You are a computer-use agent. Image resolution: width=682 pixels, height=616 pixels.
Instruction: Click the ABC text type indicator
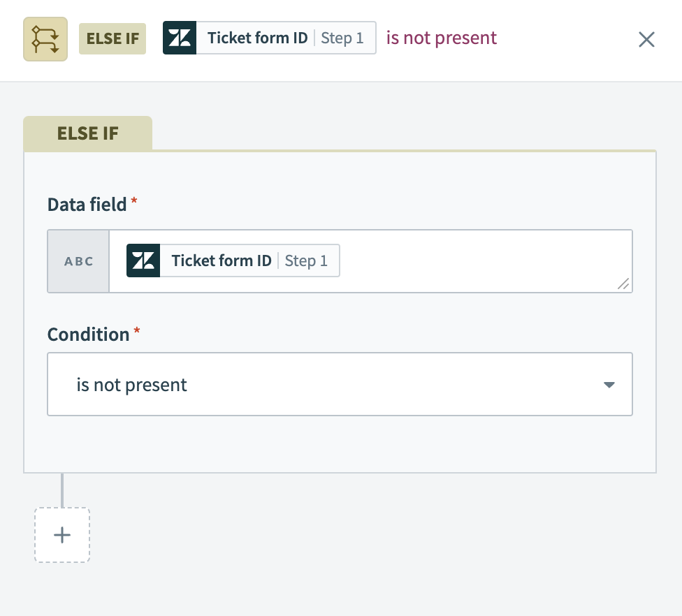click(78, 261)
